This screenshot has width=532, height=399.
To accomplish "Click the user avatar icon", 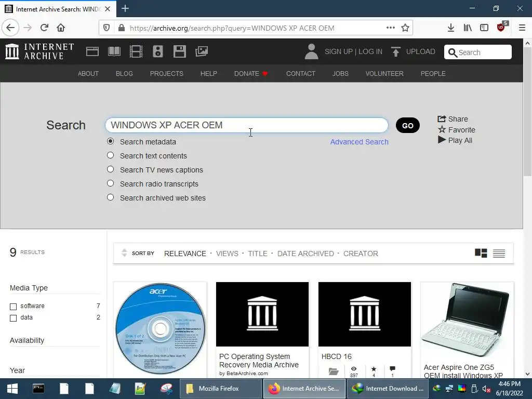I will click(x=312, y=51).
